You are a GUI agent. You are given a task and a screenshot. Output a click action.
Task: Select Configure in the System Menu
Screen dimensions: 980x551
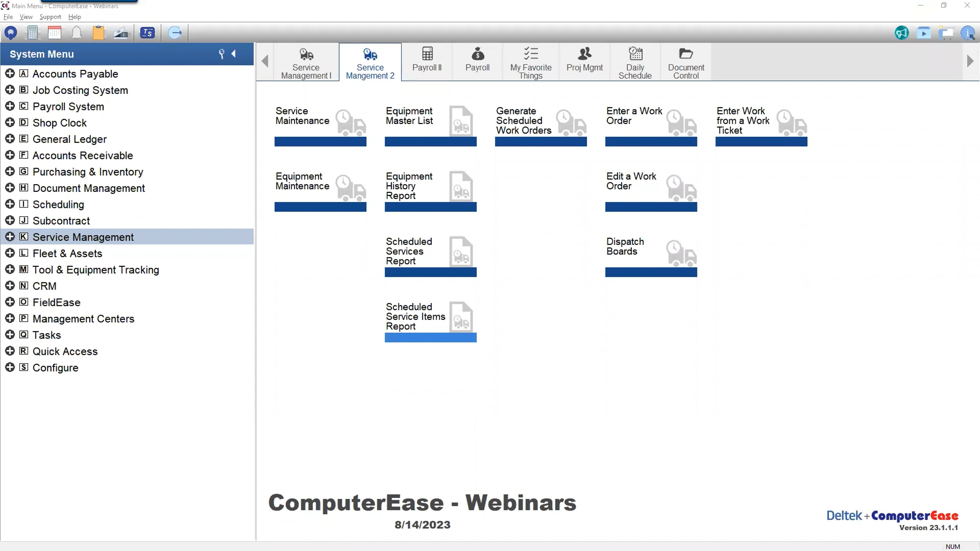(127, 367)
